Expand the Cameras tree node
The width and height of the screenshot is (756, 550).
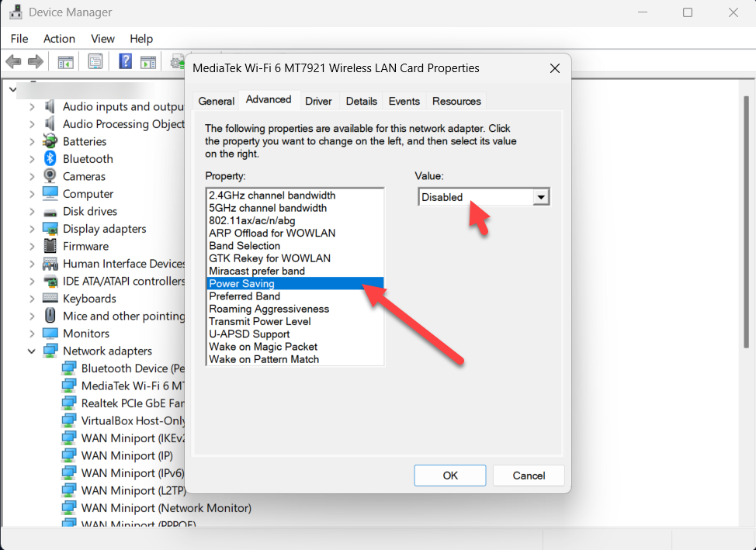click(32, 176)
